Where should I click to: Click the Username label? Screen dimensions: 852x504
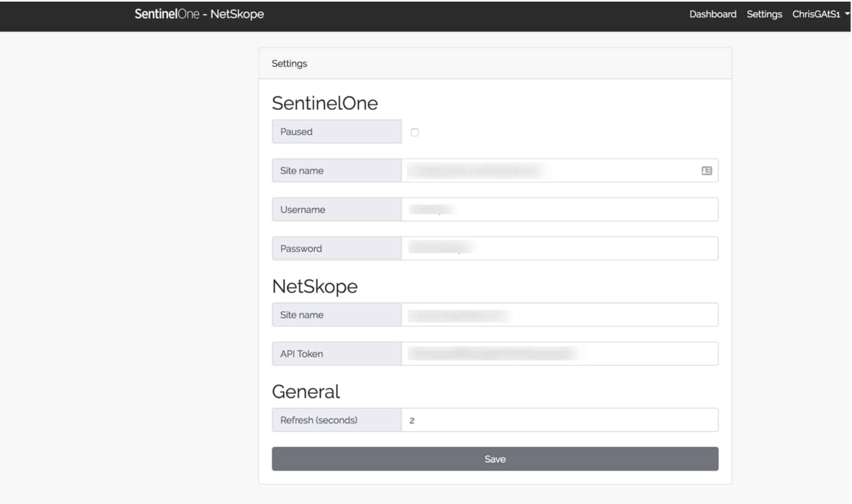point(302,209)
